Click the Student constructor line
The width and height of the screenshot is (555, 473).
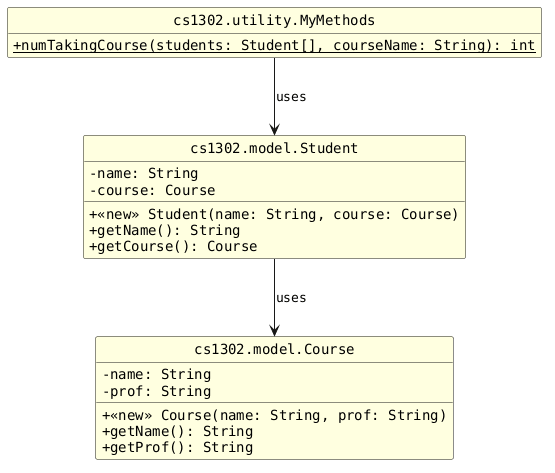(x=274, y=214)
